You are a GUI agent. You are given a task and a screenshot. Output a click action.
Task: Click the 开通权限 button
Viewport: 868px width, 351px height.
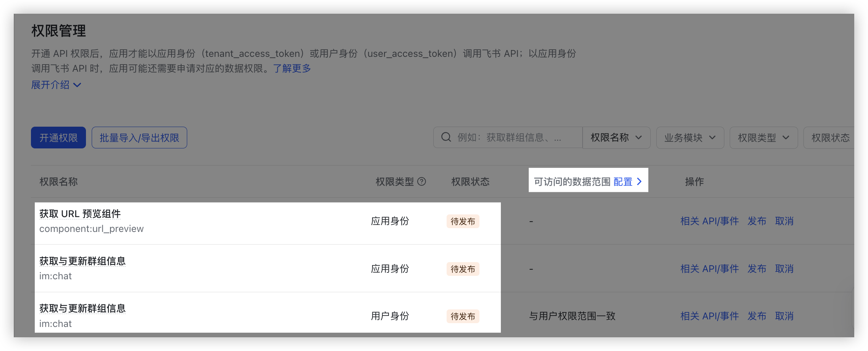58,138
